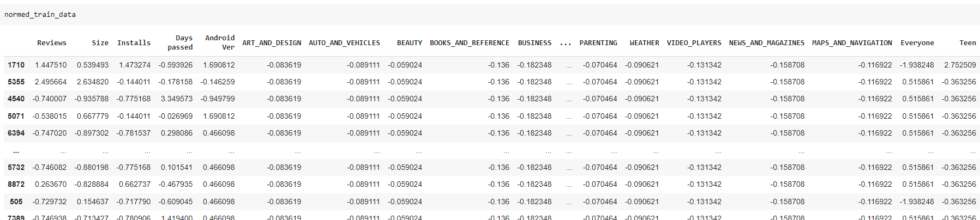Click the Installs column header
Viewport: 980px width, 220px height.
point(134,43)
